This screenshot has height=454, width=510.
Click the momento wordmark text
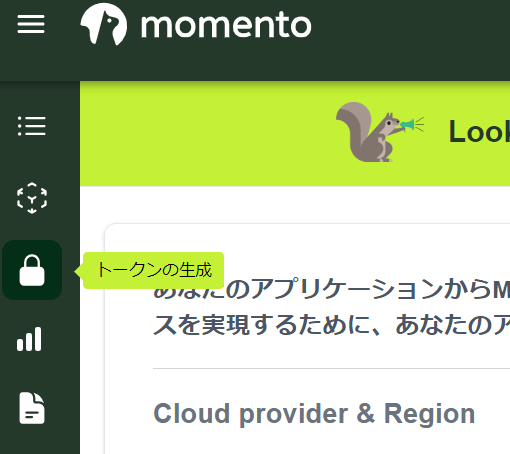coord(226,25)
